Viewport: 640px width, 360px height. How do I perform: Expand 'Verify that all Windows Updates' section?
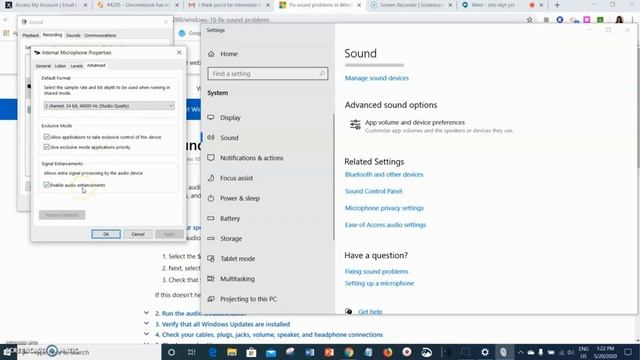click(147, 324)
